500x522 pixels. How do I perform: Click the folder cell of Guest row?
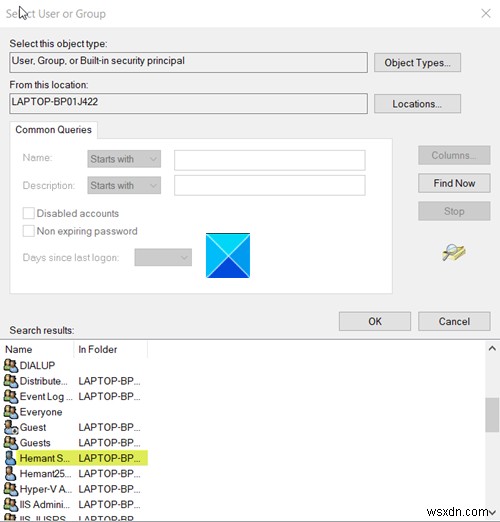[109, 427]
